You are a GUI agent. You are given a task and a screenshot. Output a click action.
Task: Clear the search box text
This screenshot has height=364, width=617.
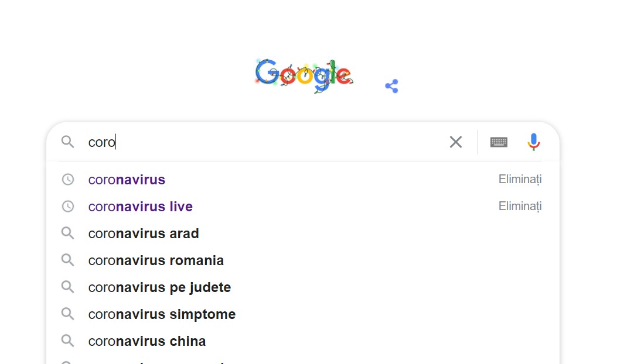tap(455, 142)
